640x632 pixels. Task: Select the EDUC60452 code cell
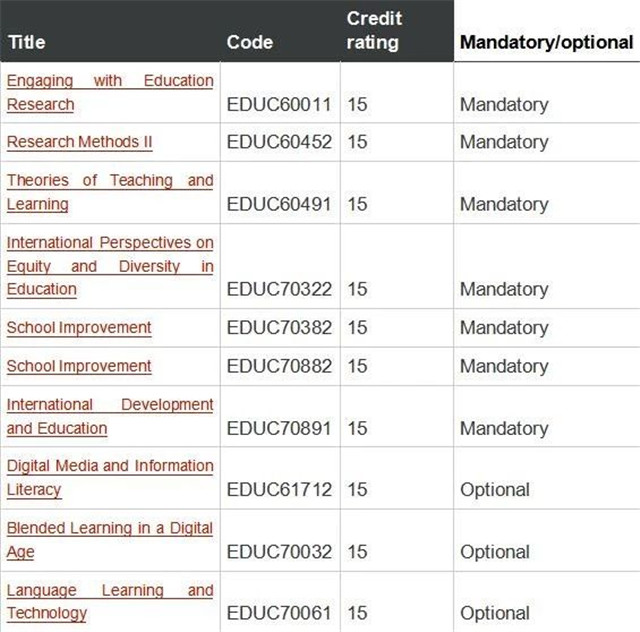point(279,142)
